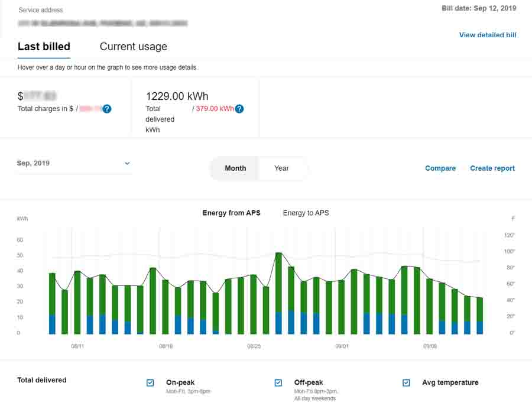Image resolution: width=532 pixels, height=403 pixels.
Task: Select the Year view toggle
Action: click(281, 168)
